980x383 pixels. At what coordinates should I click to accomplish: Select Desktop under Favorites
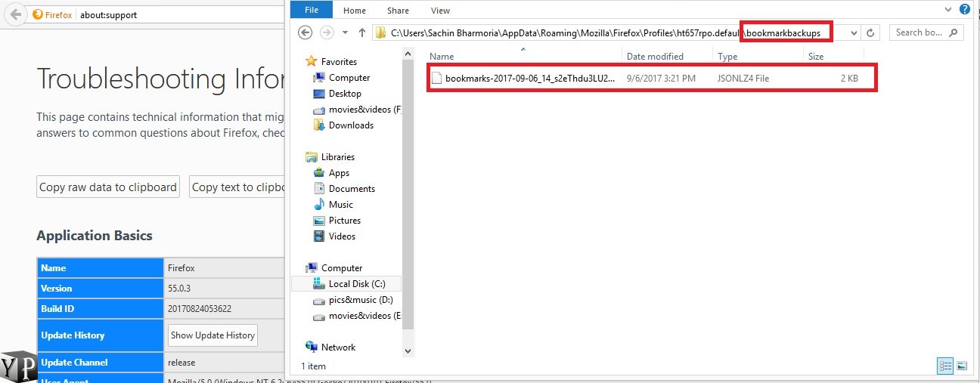tap(345, 94)
